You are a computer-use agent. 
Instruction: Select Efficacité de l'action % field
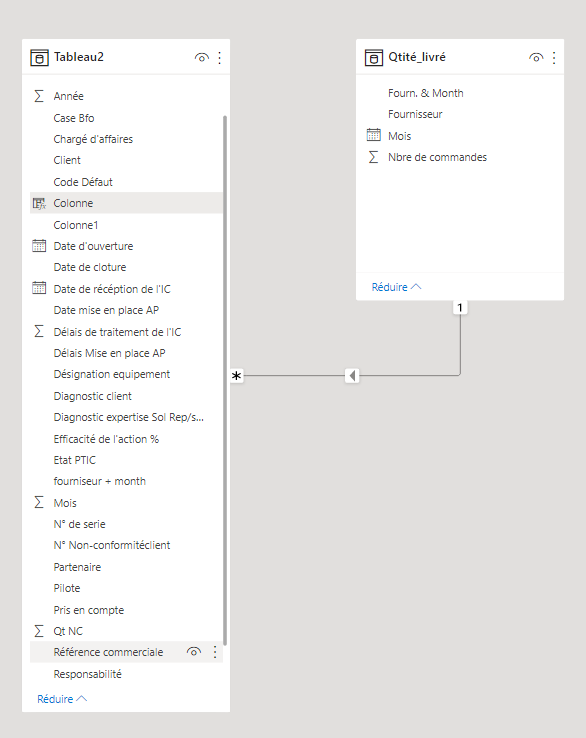point(126,439)
